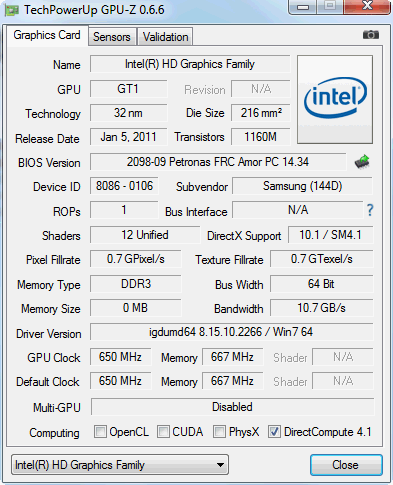Enable the OpenCL checkbox
393x485 pixels.
[x=100, y=431]
